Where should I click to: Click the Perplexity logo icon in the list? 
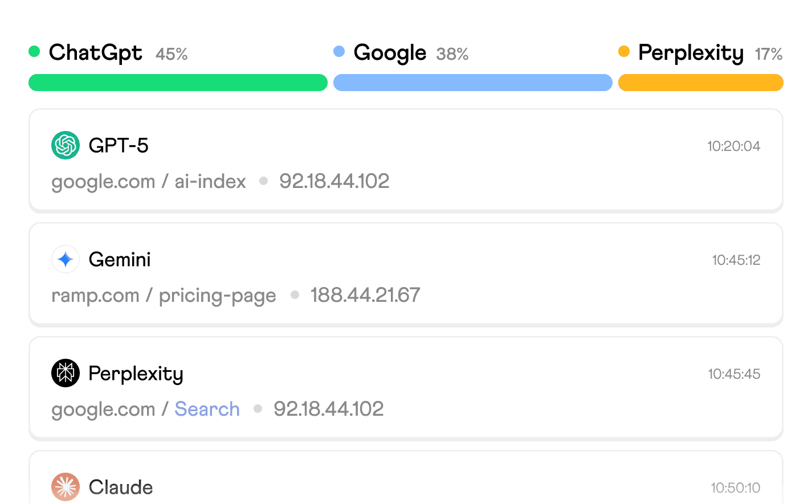pyautogui.click(x=66, y=373)
